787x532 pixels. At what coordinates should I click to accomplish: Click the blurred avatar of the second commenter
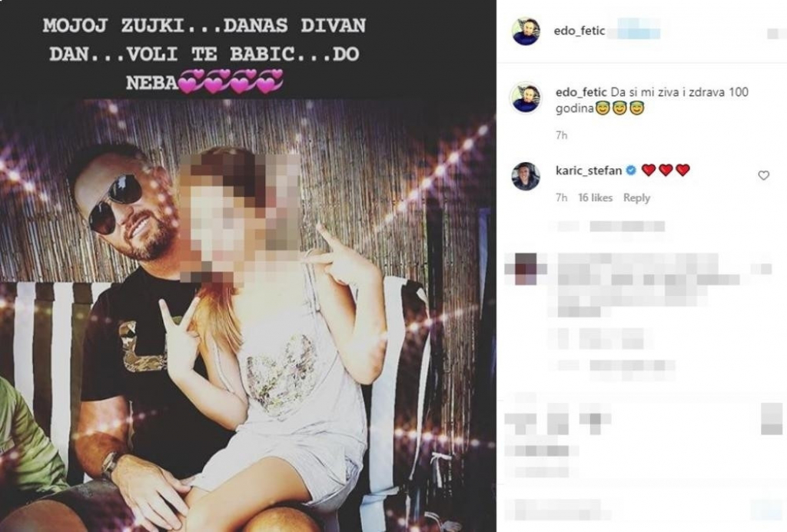521,268
